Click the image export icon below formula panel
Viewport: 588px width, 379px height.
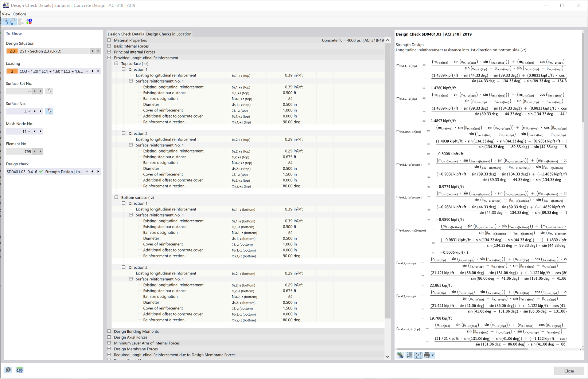tap(400, 355)
